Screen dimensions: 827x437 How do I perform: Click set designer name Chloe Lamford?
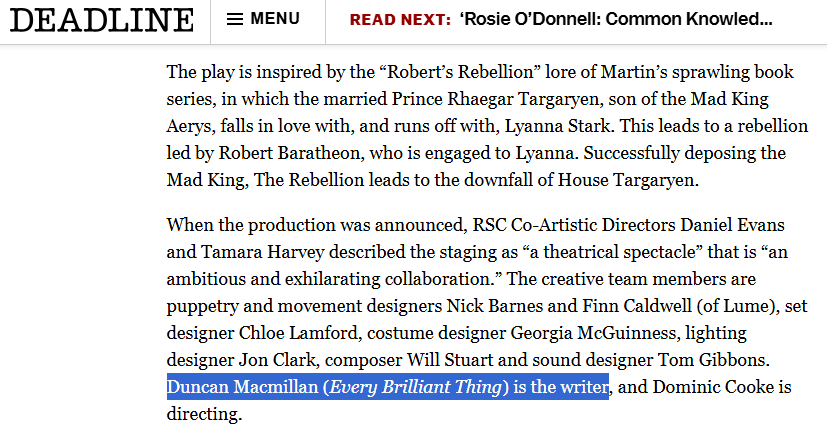tap(299, 333)
